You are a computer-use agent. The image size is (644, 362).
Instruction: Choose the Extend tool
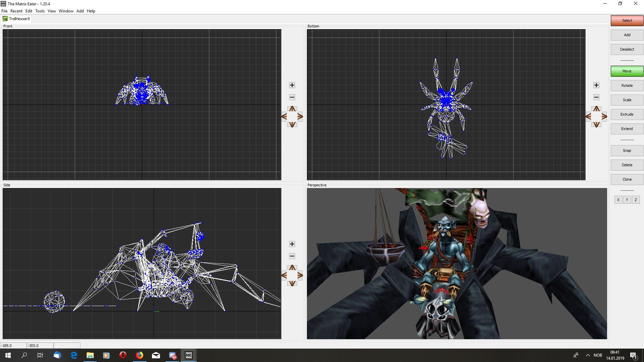point(627,129)
